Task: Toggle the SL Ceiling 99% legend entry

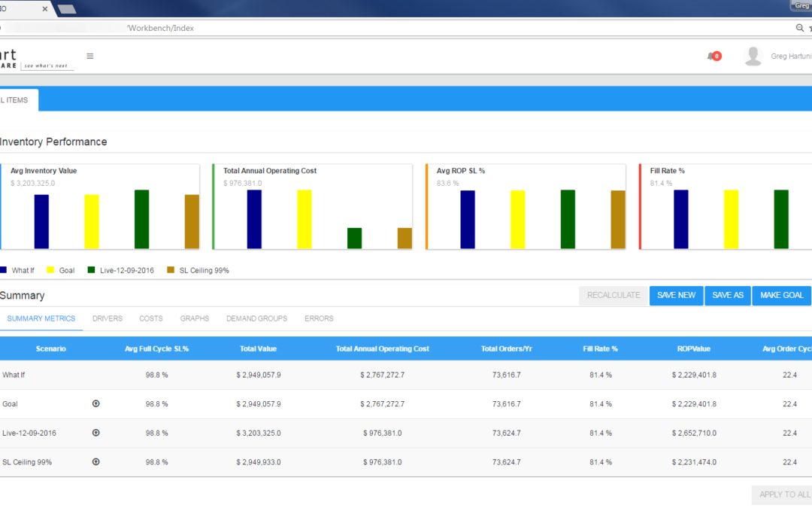Action: pos(204,270)
